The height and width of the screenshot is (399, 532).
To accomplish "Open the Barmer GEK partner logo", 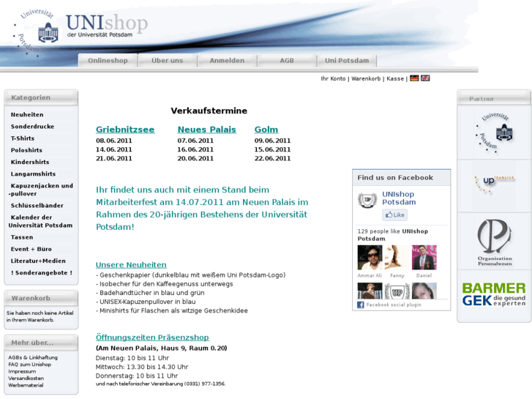I will coord(494,294).
